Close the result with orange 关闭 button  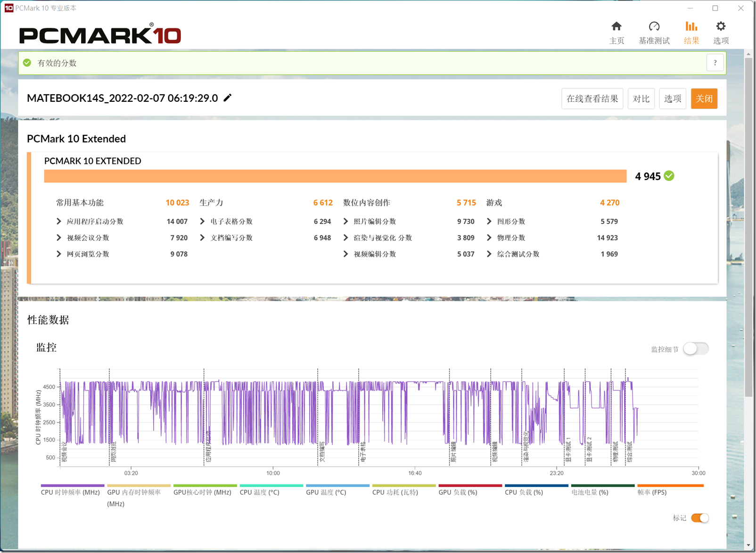[x=704, y=99]
